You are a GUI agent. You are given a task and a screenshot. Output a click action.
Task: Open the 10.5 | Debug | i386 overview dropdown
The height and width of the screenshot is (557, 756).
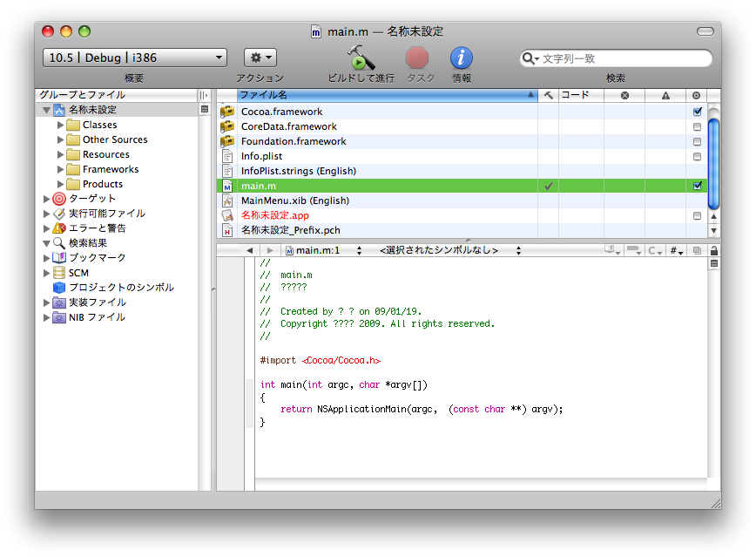tap(134, 58)
